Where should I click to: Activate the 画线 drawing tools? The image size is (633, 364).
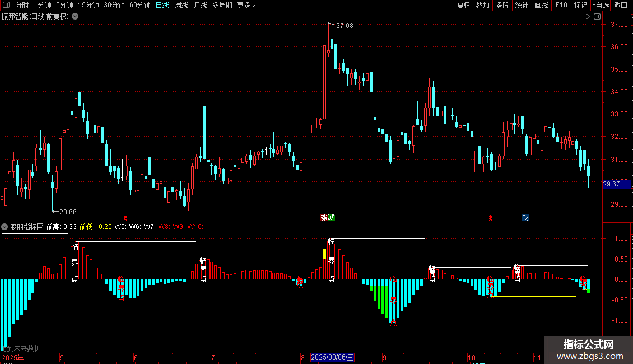tap(541, 5)
